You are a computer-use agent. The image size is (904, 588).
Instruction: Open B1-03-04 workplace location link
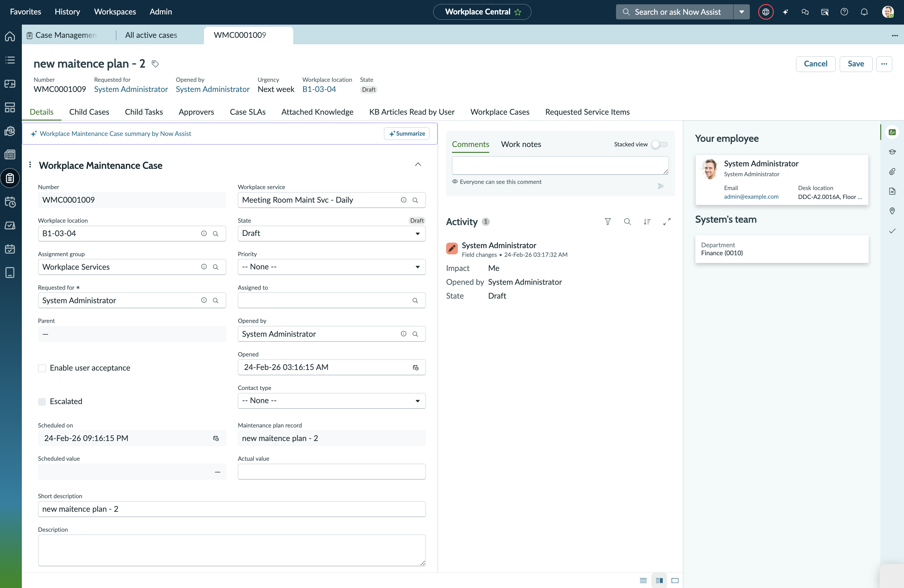click(x=319, y=89)
